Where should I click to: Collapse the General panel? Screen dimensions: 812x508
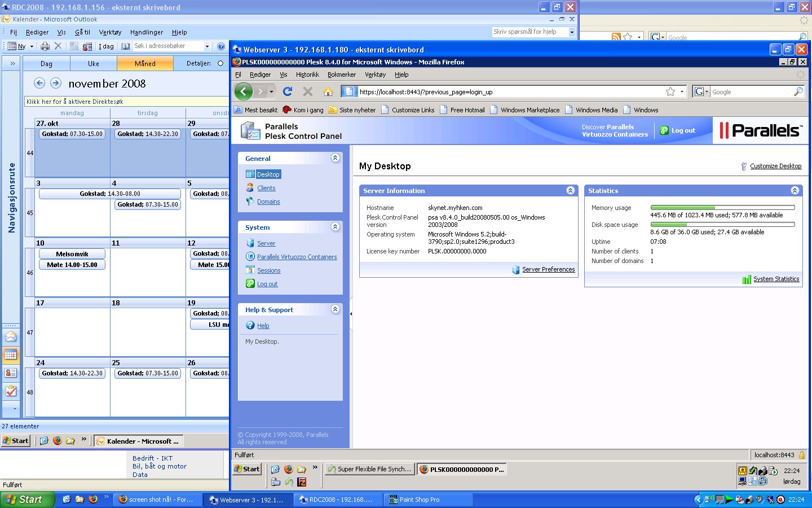pos(335,158)
